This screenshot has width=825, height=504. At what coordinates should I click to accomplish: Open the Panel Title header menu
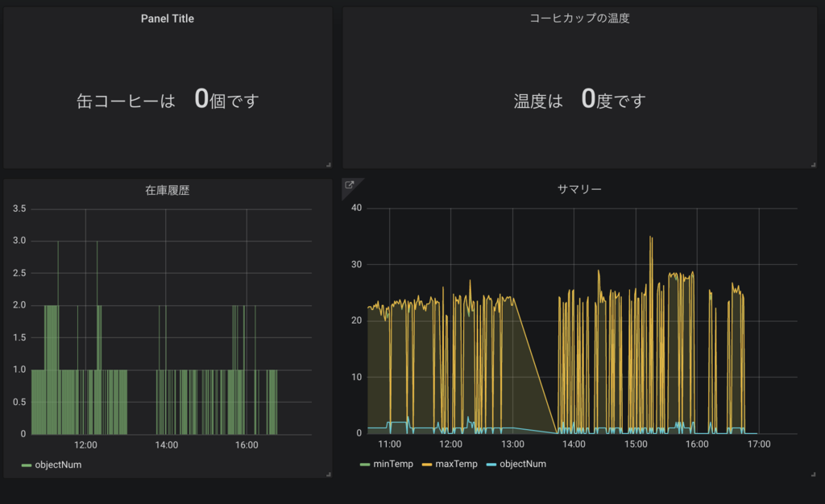click(x=168, y=19)
